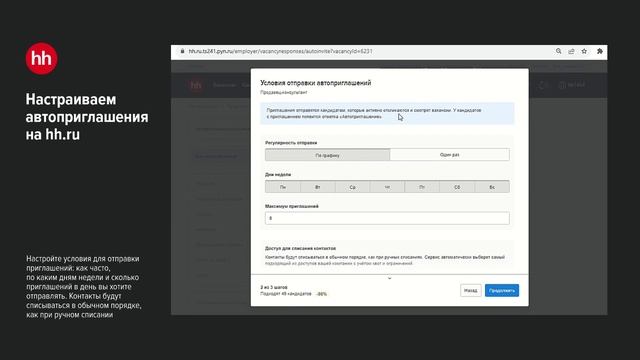The height and width of the screenshot is (360, 640).
Task: Click the 'Регулярность отправки' label
Action: coord(291,143)
